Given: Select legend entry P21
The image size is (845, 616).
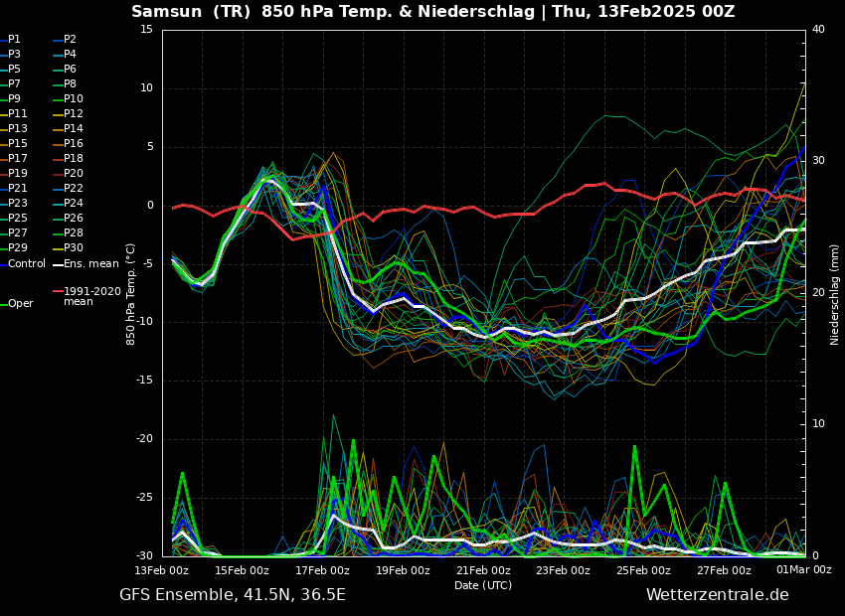Looking at the screenshot, I should [x=14, y=188].
